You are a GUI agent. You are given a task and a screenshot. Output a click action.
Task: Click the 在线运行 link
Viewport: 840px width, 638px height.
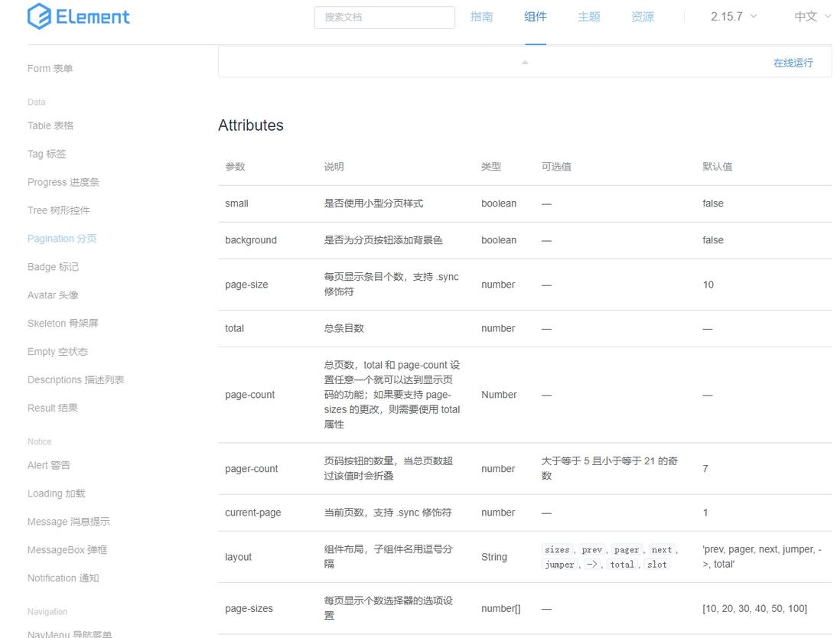pyautogui.click(x=793, y=63)
